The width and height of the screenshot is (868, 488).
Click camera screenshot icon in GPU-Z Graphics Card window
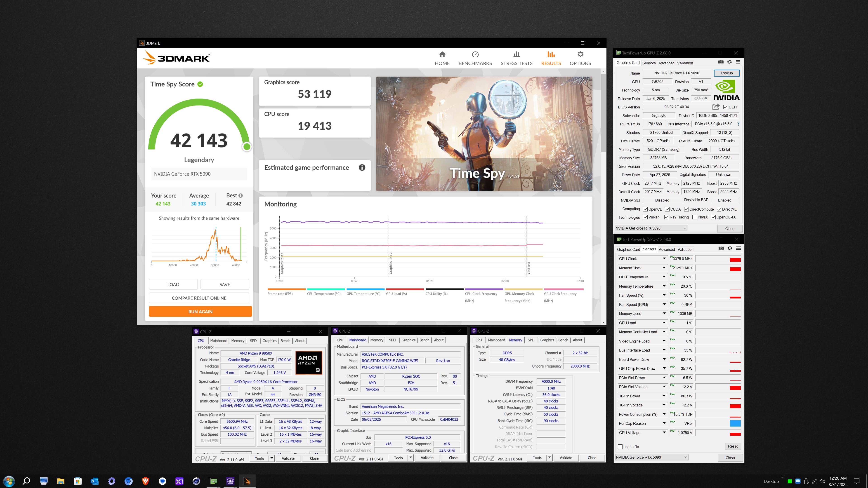[x=721, y=62]
